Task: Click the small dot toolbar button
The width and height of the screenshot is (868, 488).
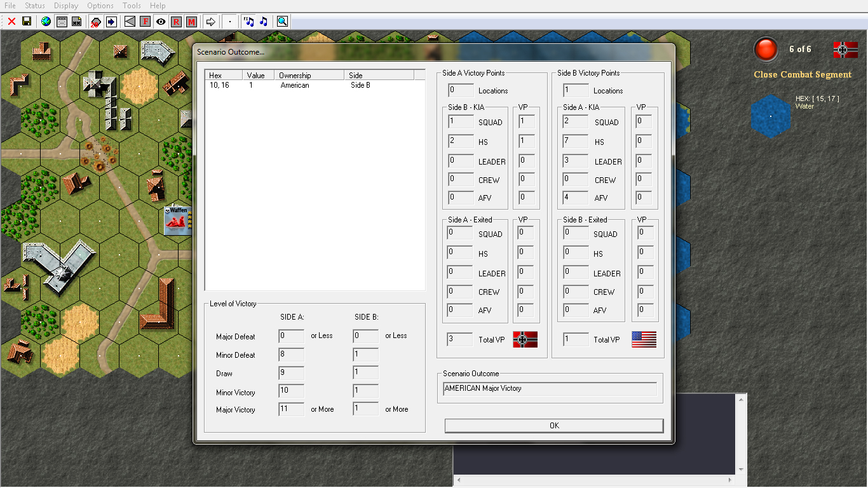Action: pyautogui.click(x=230, y=22)
